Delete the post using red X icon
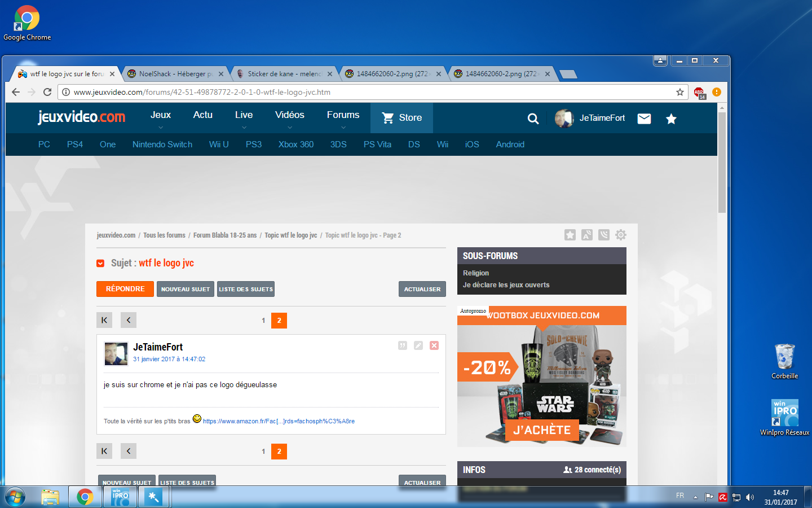The image size is (812, 508). coord(434,345)
